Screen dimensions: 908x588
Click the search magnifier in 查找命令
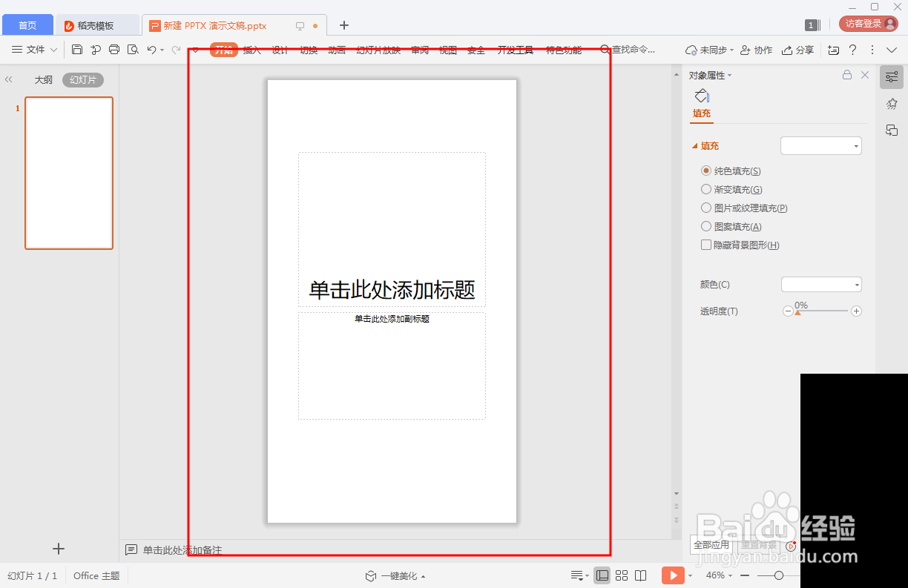(x=605, y=50)
